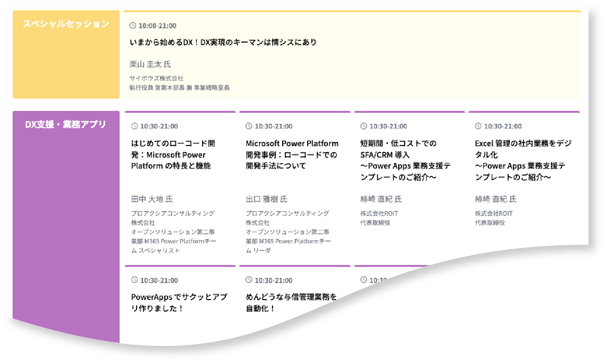
Task: Click 柿崎 直紀 氏 in Excel 管理 card
Action: pyautogui.click(x=496, y=199)
